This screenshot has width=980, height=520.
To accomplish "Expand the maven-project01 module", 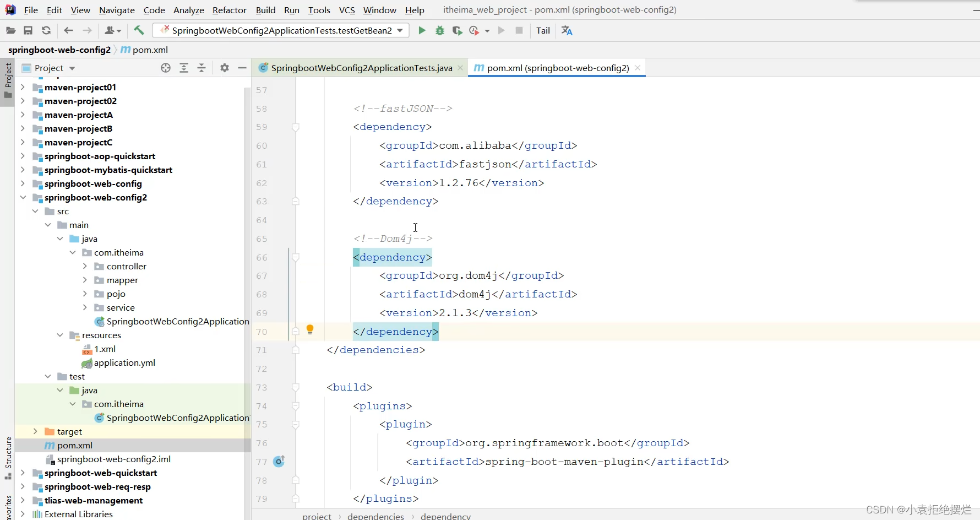I will coord(23,87).
